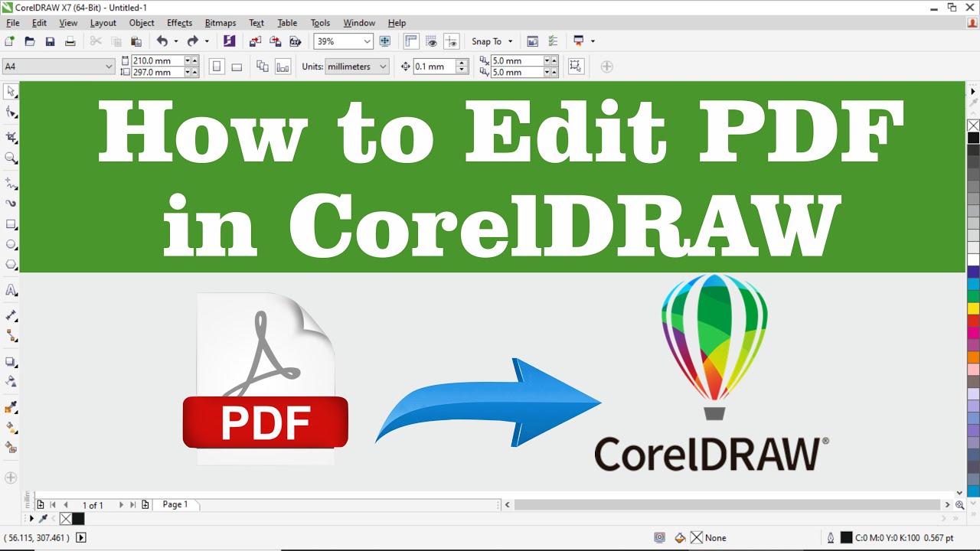The height and width of the screenshot is (551, 980).
Task: Select Landscape page orientation
Action: point(237,67)
